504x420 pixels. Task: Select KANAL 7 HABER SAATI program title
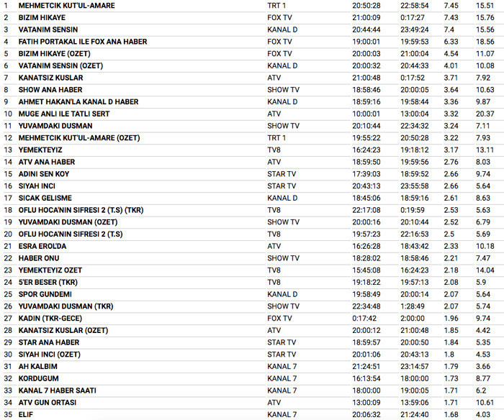click(60, 391)
